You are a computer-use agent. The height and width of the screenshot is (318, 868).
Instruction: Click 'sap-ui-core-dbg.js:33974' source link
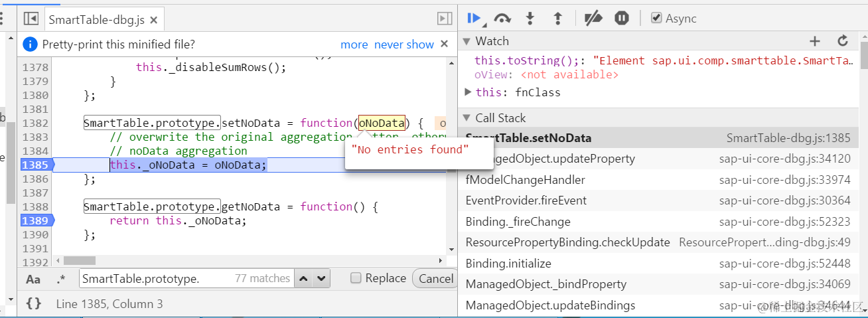(784, 180)
